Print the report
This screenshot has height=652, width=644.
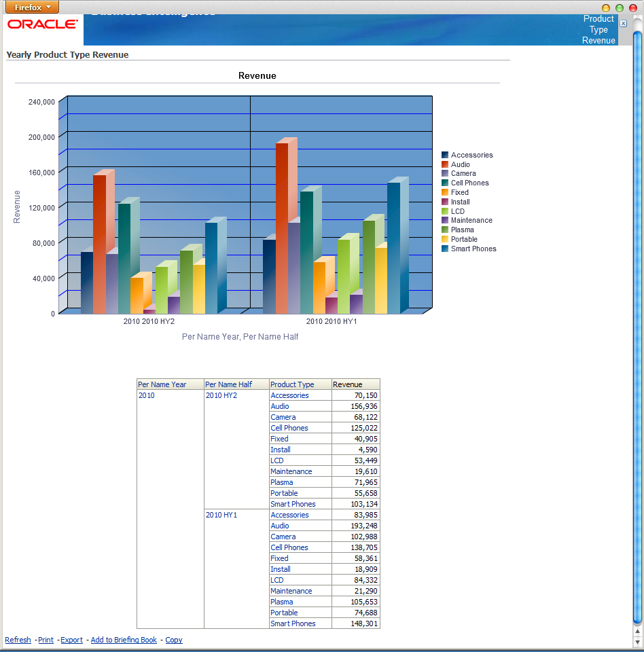point(46,640)
